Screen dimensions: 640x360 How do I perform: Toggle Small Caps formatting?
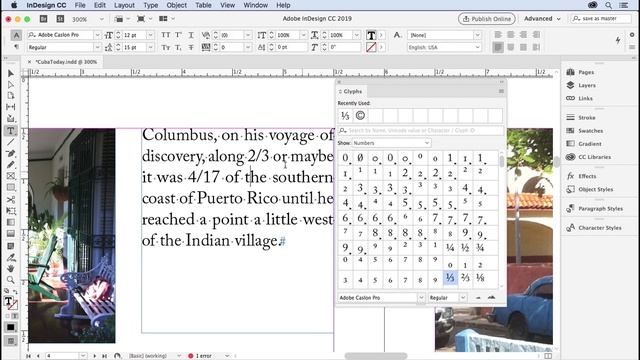pos(165,47)
